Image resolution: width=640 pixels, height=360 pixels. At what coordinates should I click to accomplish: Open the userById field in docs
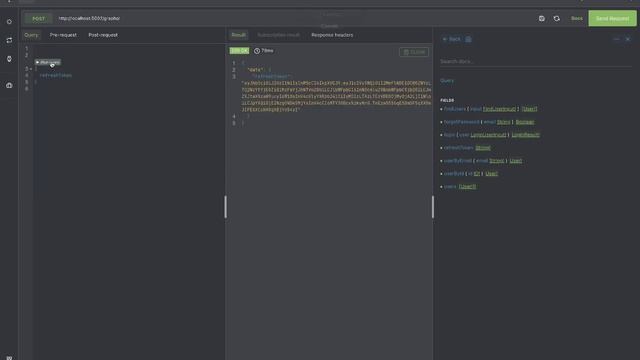pos(454,173)
